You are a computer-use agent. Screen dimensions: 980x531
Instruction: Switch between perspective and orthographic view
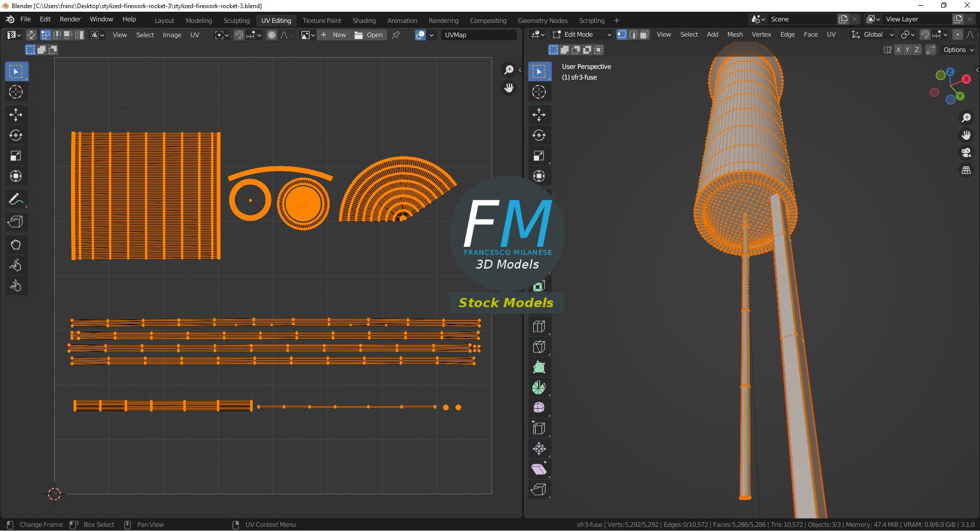click(966, 170)
